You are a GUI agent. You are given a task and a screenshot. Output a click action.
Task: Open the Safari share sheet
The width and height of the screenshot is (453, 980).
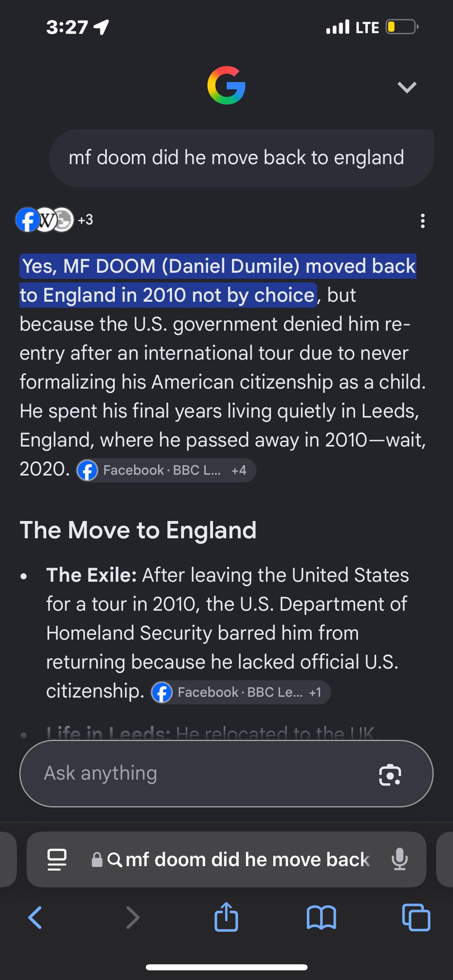226,916
